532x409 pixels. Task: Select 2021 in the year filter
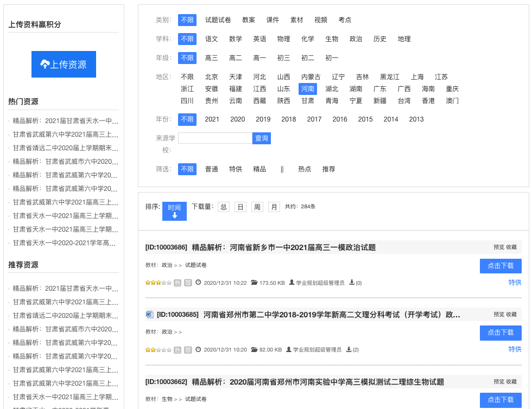click(x=212, y=119)
